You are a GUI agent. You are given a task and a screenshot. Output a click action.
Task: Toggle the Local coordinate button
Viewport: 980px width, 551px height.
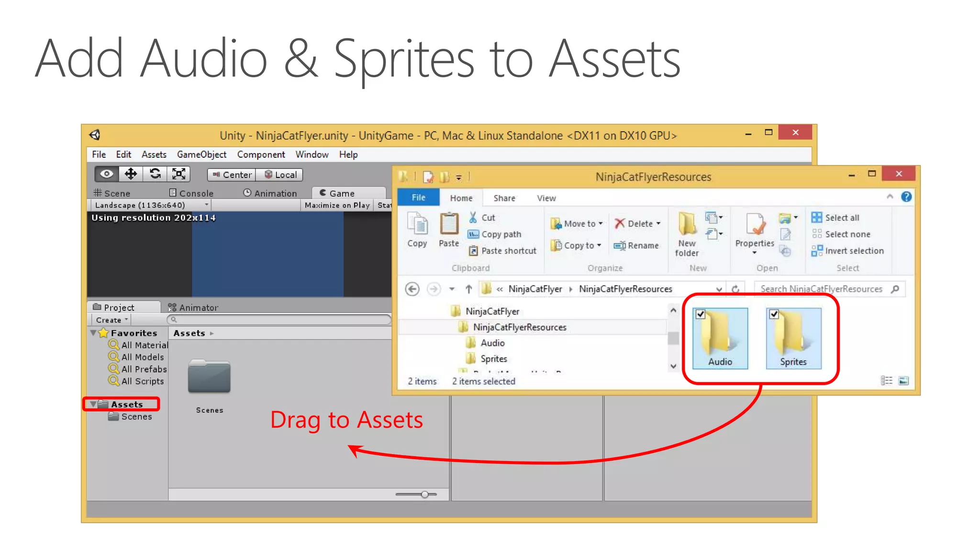[279, 175]
